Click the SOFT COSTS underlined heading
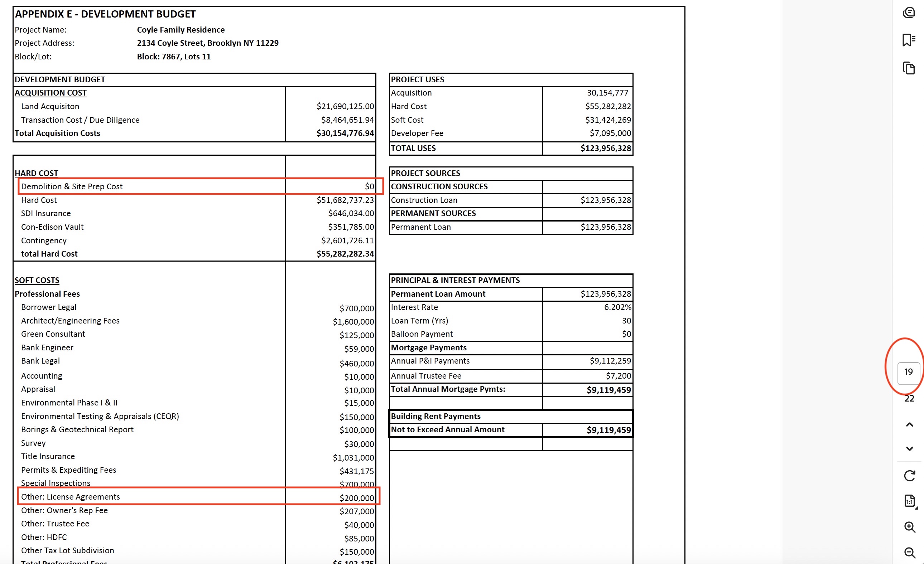Screen dimensions: 924x564 click(37, 280)
